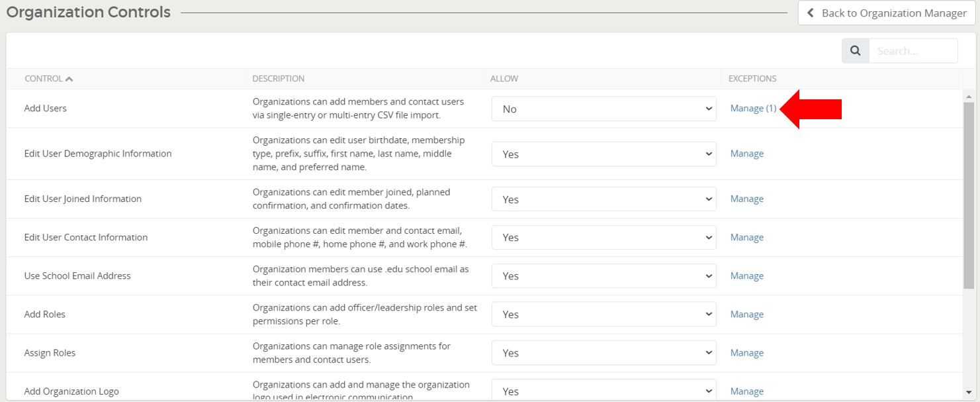The height and width of the screenshot is (402, 980).
Task: Click Manage for Edit User Joined Information
Action: [747, 199]
